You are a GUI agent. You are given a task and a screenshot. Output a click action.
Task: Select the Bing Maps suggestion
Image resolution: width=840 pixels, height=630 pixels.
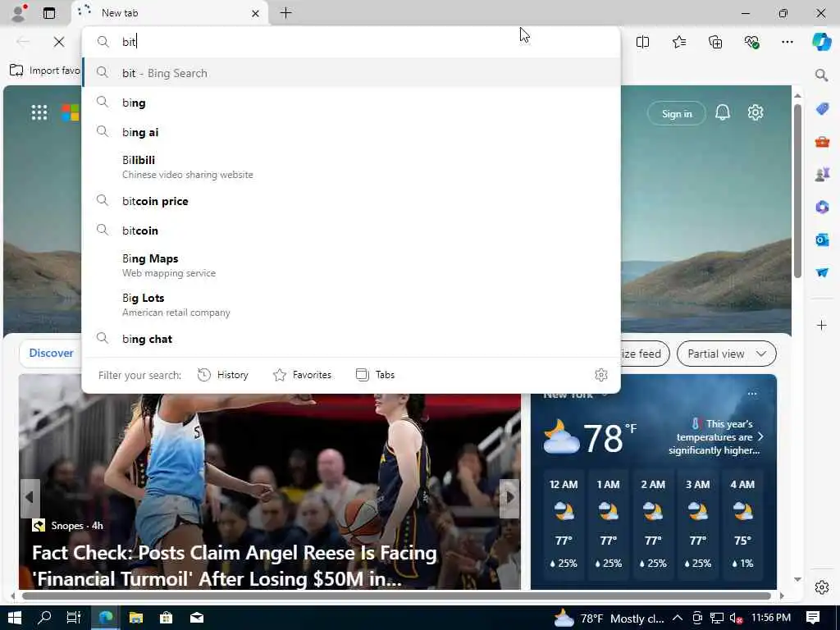point(351,265)
